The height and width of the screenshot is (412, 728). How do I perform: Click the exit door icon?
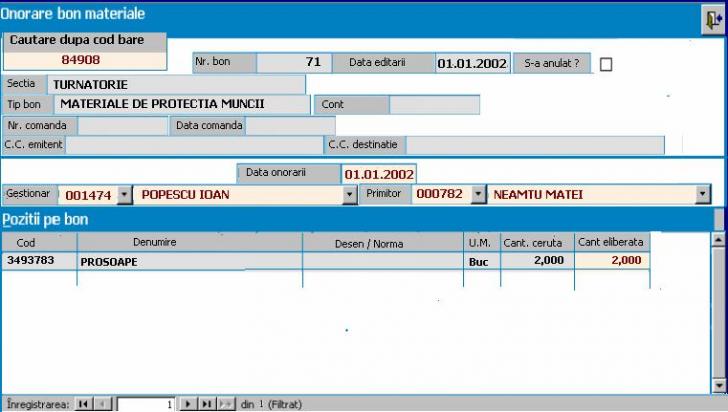(x=711, y=19)
